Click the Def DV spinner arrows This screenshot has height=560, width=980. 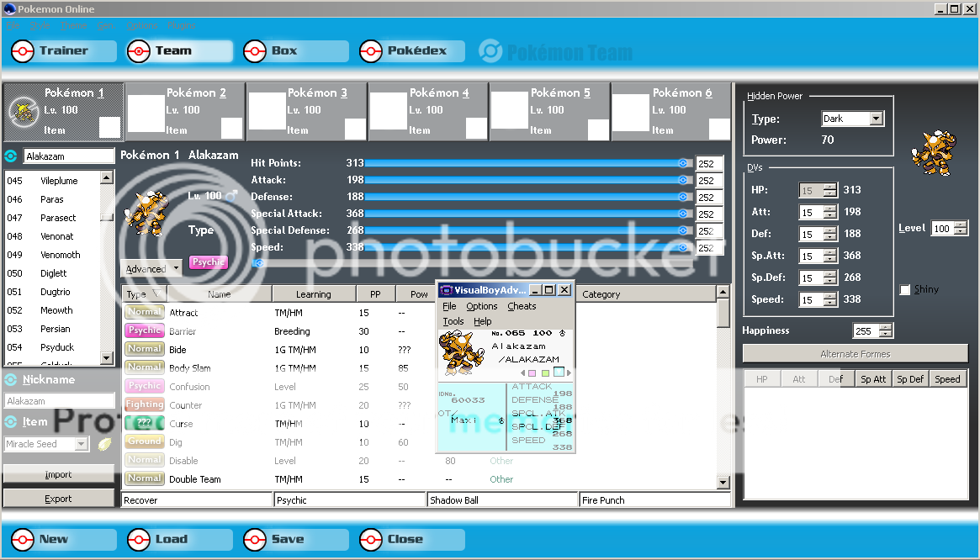point(830,234)
